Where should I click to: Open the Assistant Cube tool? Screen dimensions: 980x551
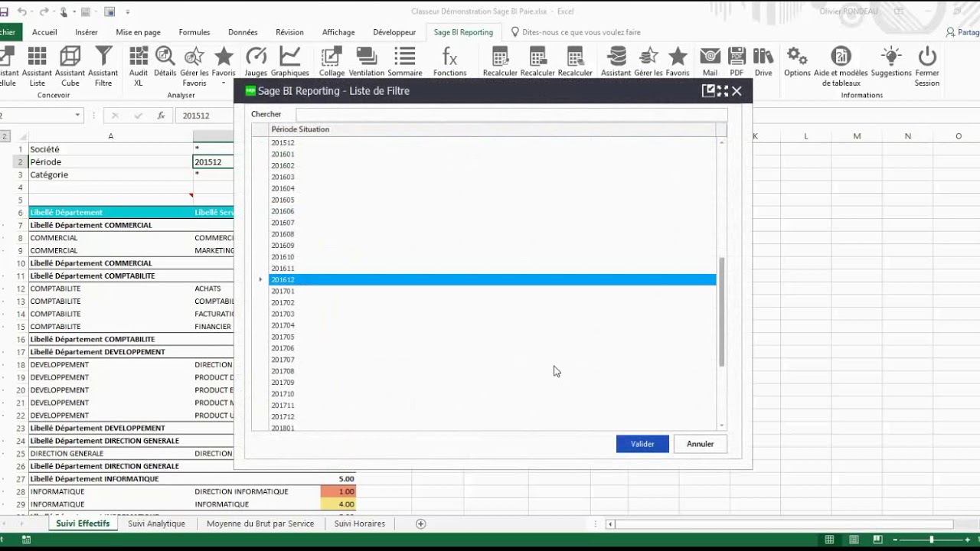tap(70, 67)
